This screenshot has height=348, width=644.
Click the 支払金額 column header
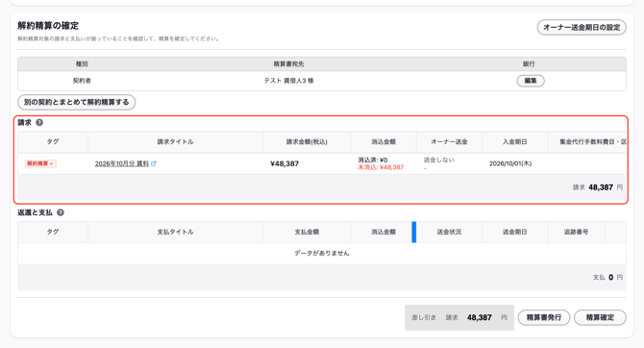307,232
